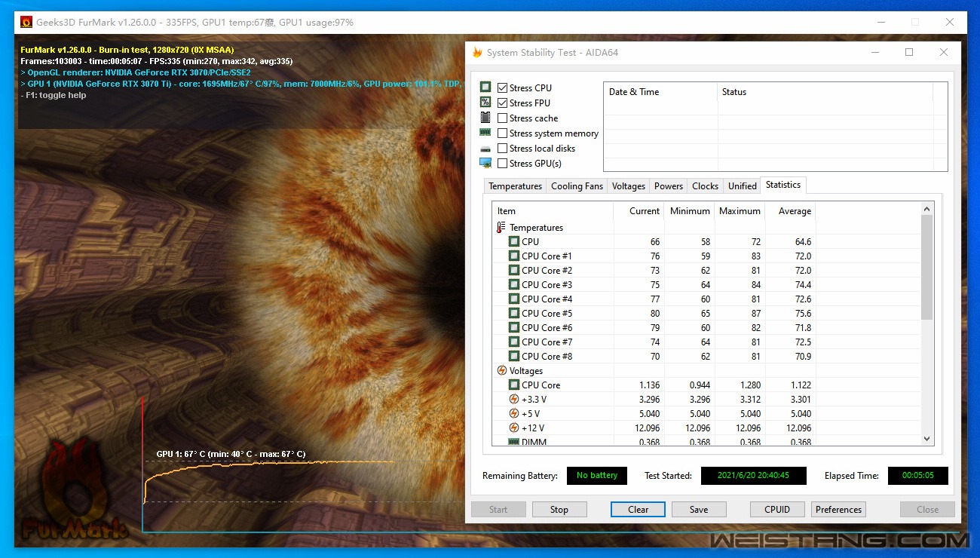Click the chip icon in the CPU temperature row

pyautogui.click(x=514, y=241)
